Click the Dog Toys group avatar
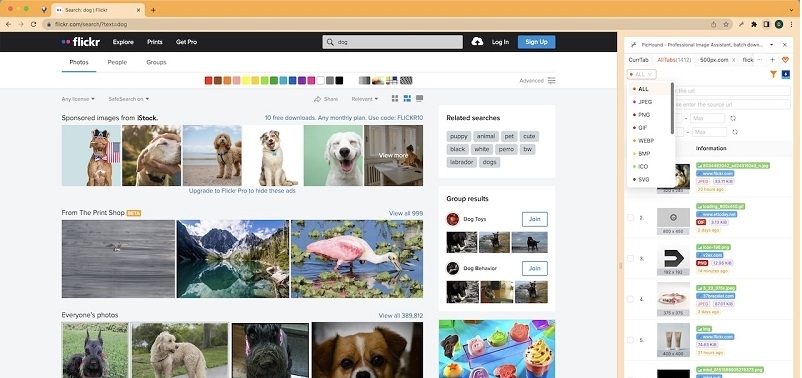The width and height of the screenshot is (802, 378). coord(453,219)
